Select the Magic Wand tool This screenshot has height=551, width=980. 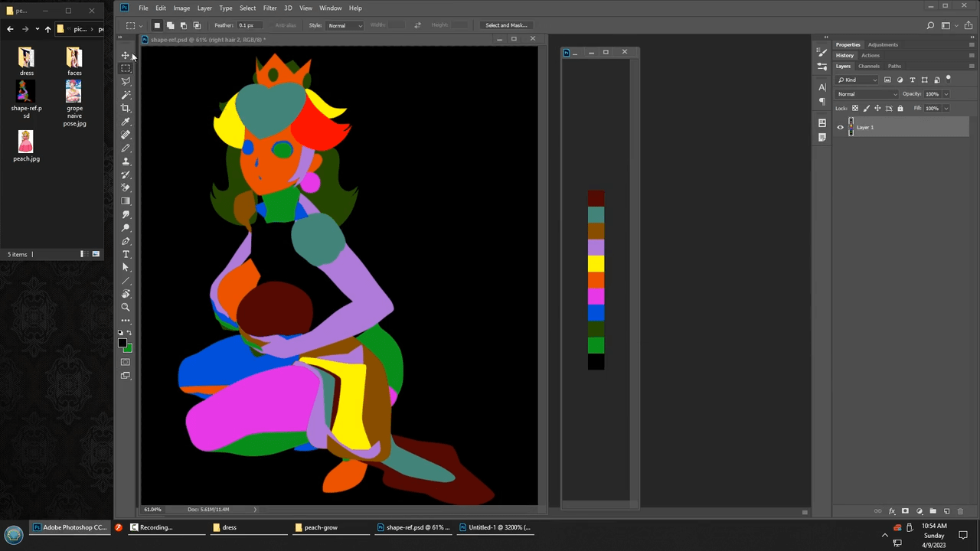point(126,95)
